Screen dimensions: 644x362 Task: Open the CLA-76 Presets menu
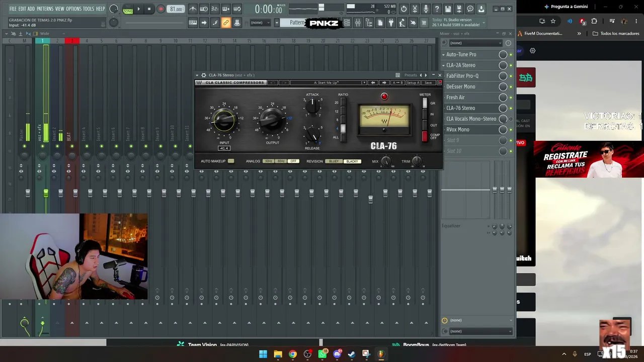click(x=411, y=75)
